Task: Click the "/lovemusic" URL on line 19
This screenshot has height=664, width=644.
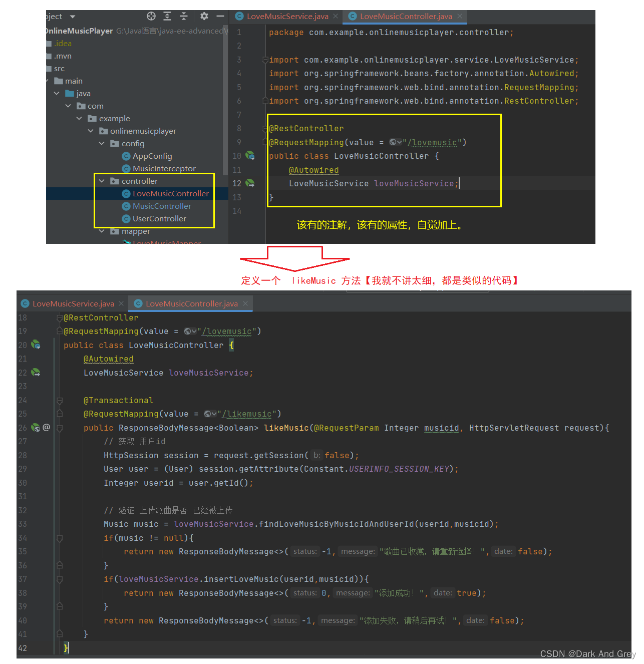Action: pyautogui.click(x=227, y=331)
